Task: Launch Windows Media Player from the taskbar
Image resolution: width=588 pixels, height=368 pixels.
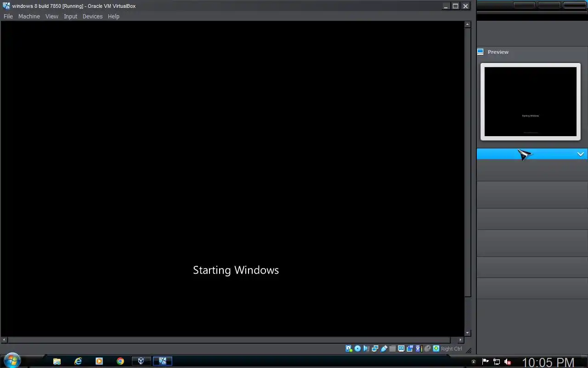Action: 99,361
